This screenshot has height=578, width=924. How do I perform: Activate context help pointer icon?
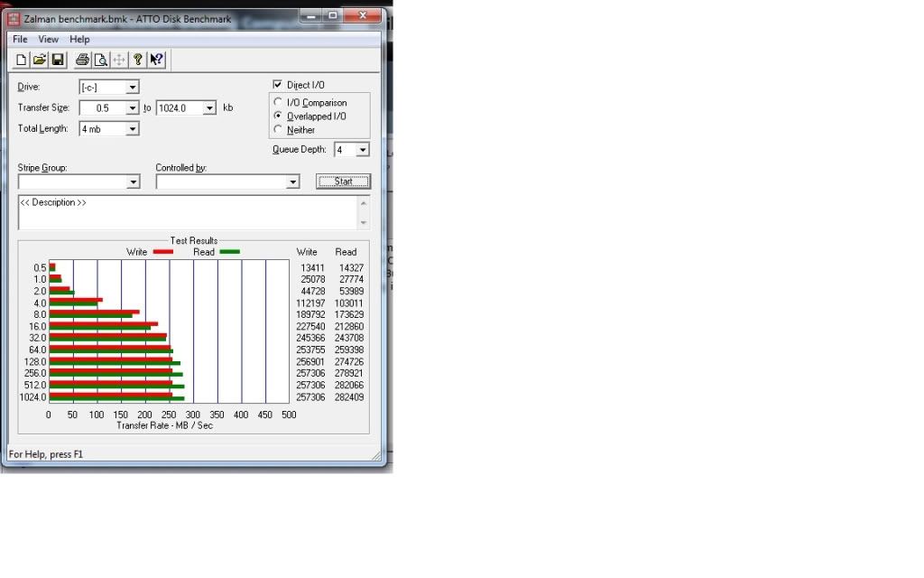tap(156, 60)
